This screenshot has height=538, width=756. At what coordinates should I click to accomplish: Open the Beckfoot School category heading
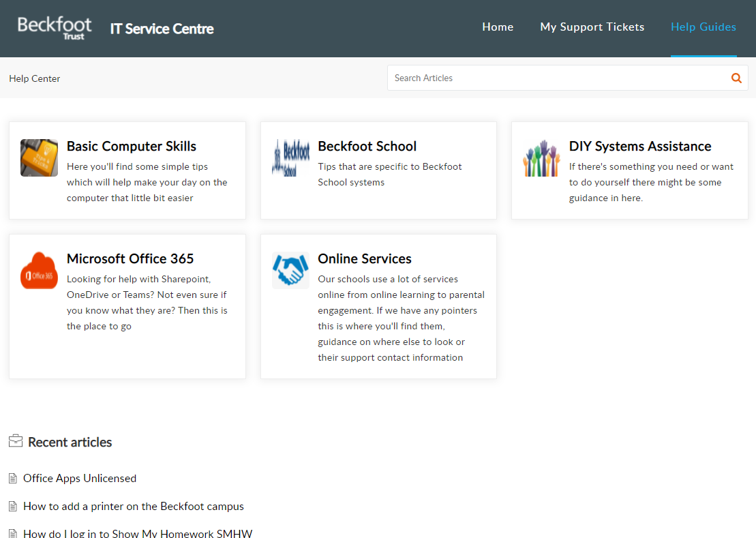(x=367, y=146)
